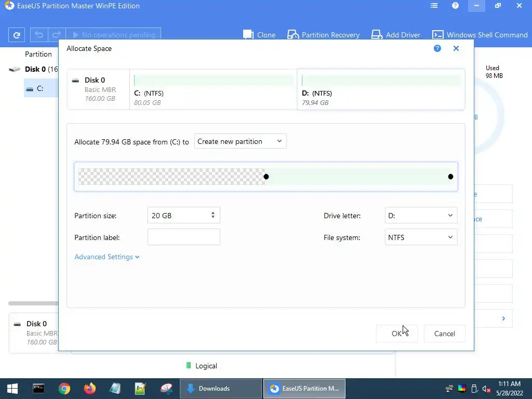Image resolution: width=532 pixels, height=399 pixels.
Task: Increase partition size with up arrow
Action: 212,213
